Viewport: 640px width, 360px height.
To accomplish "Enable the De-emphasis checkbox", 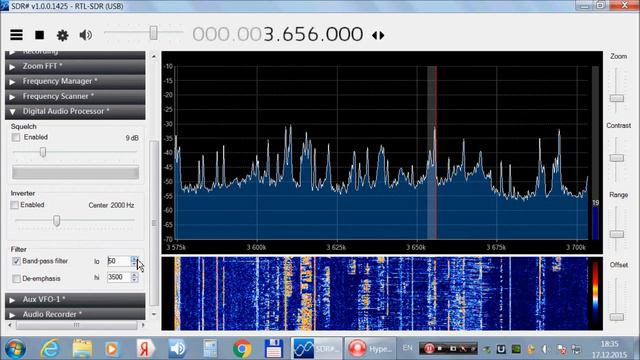I will click(x=16, y=279).
